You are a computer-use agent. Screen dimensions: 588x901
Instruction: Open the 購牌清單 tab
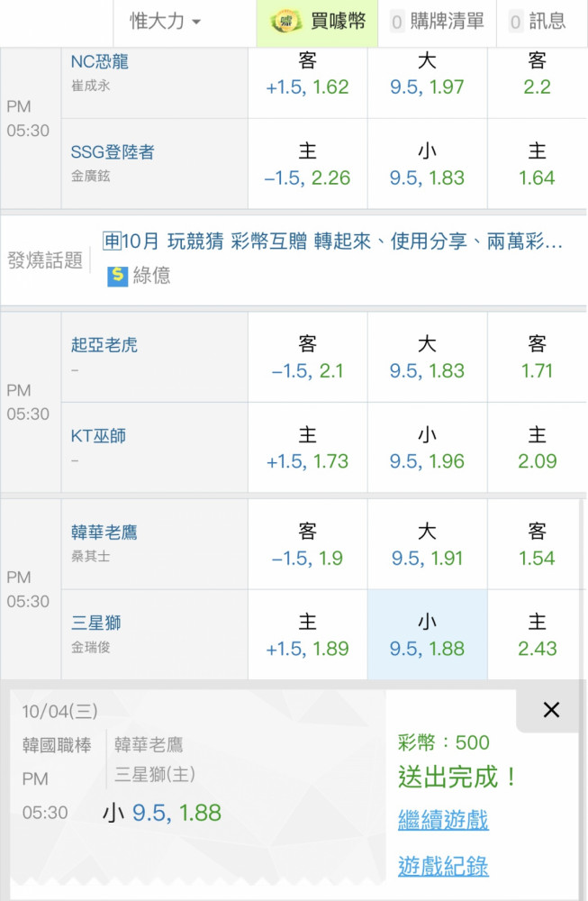click(438, 22)
